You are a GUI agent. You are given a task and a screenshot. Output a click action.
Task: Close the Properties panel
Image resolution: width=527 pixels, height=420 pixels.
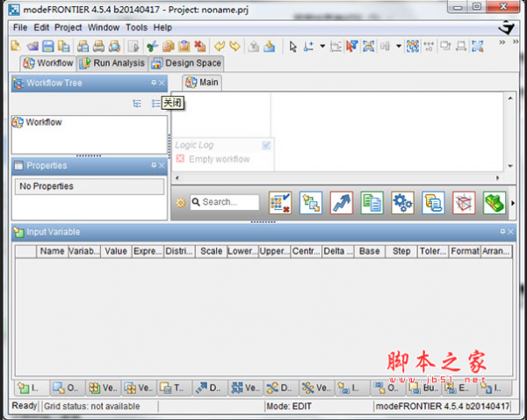coord(162,165)
